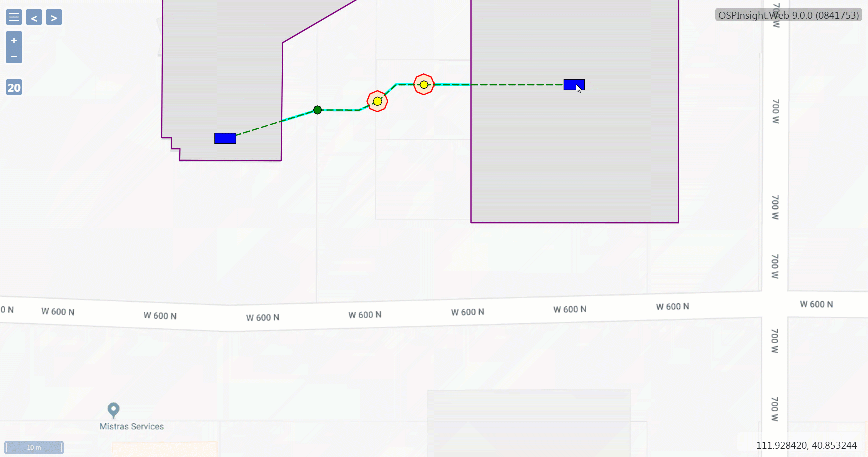Click the forward navigation arrow

[54, 17]
